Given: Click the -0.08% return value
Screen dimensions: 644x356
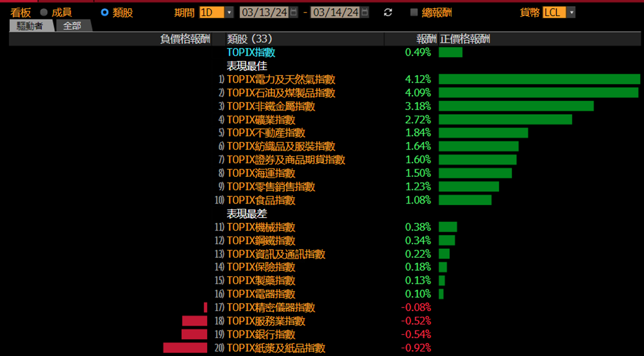Looking at the screenshot, I should click(x=416, y=307).
